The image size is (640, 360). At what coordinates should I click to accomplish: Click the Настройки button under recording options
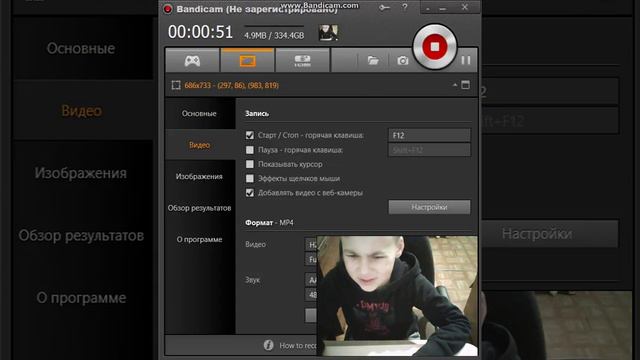(x=429, y=207)
